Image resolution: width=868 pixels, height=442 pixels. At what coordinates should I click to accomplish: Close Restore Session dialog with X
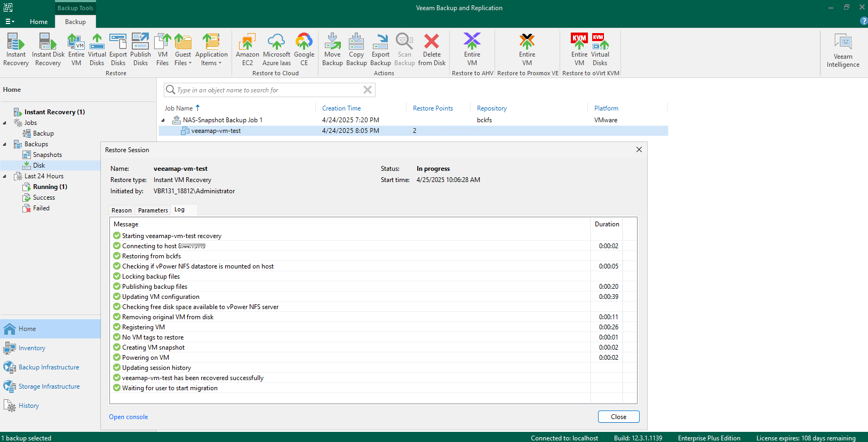[639, 149]
